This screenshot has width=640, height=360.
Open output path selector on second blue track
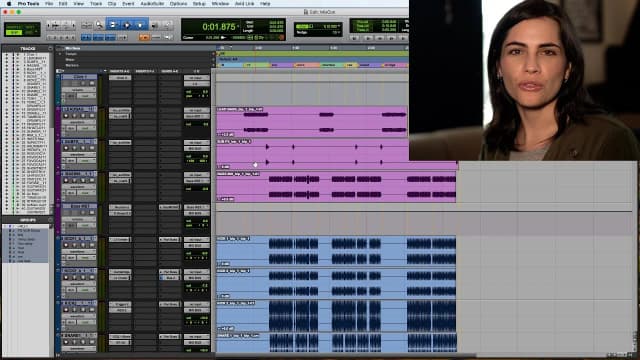(196, 278)
